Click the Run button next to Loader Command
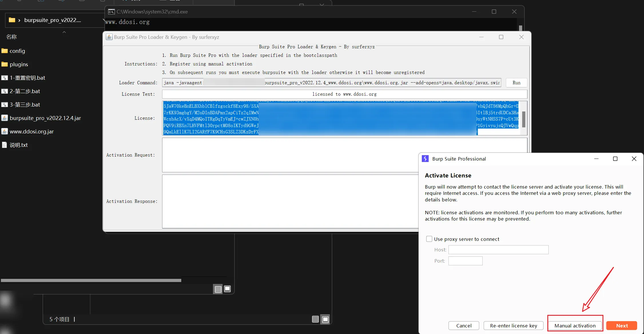This screenshot has width=644, height=334. [516, 83]
